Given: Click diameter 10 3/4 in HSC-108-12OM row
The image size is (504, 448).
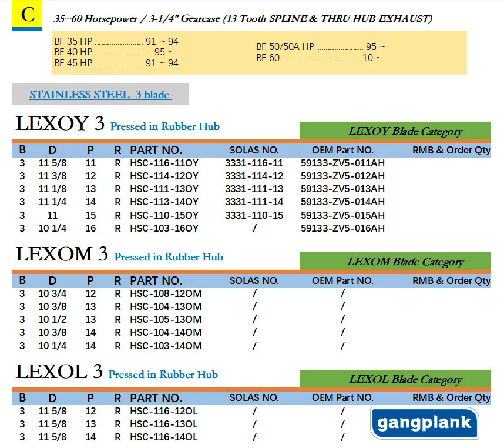Looking at the screenshot, I should pos(52,293).
